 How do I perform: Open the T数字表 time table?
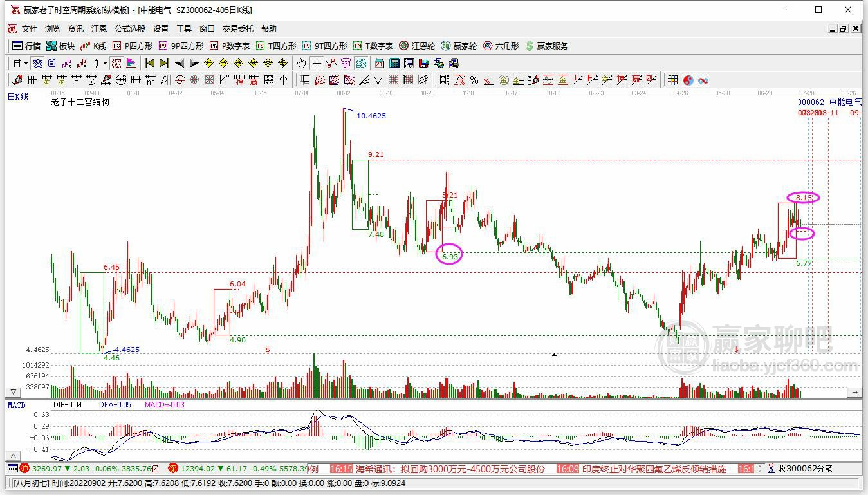coord(373,46)
